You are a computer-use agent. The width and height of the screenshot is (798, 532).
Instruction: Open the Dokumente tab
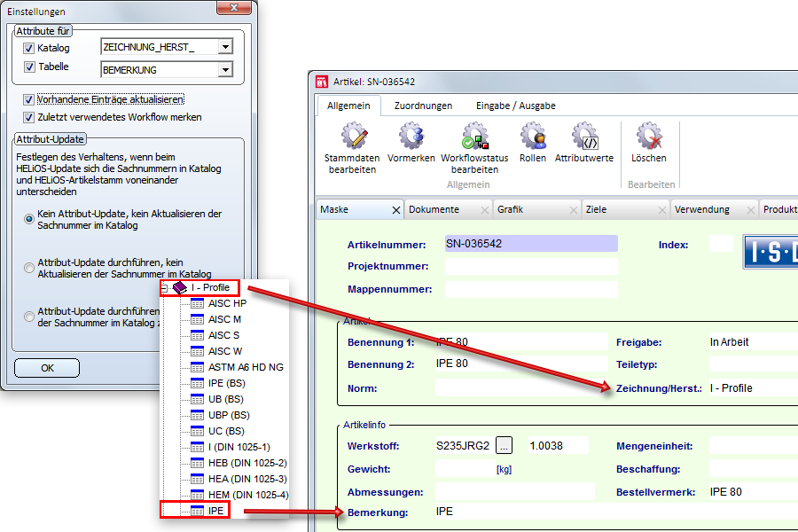click(434, 210)
